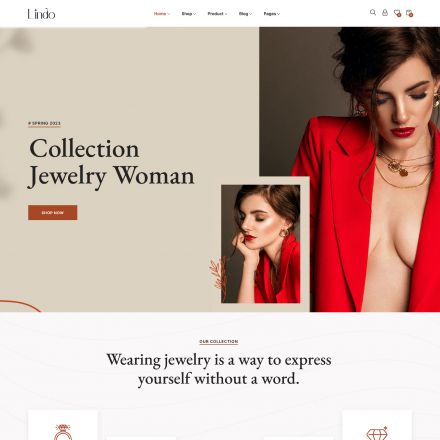Image resolution: width=440 pixels, height=440 pixels.
Task: Click the Shop Now button
Action: [53, 213]
